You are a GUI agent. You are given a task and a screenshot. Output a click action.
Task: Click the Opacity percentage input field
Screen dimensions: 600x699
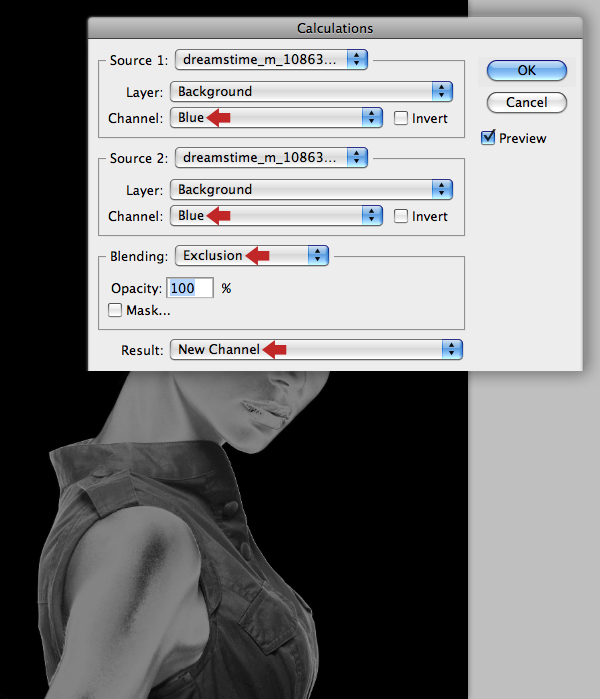190,288
